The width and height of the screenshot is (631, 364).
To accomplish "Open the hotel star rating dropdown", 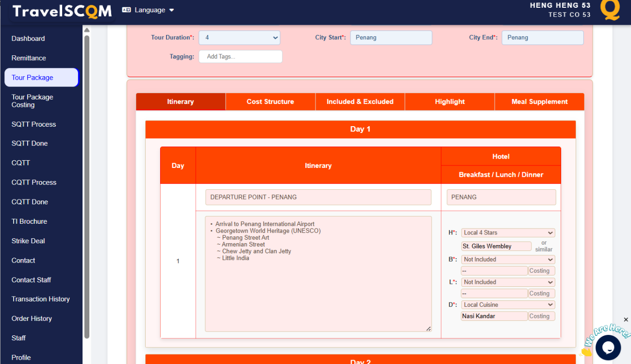I will coord(508,233).
